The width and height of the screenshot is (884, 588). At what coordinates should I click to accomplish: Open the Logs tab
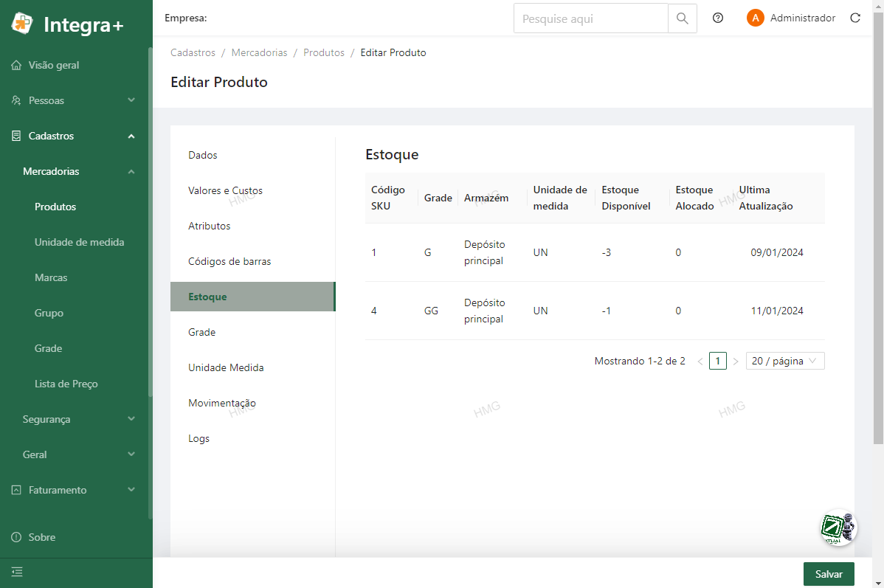coord(252,439)
